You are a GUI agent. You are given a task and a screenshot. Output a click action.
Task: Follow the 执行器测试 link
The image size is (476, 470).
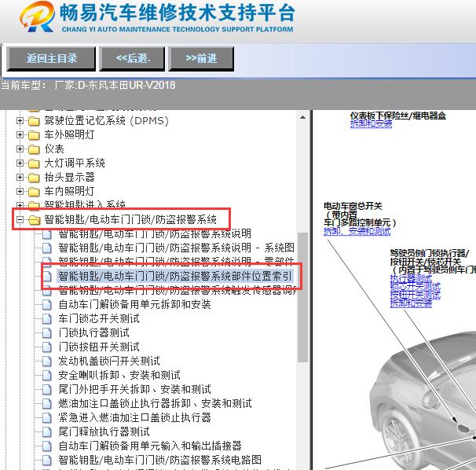(411, 278)
